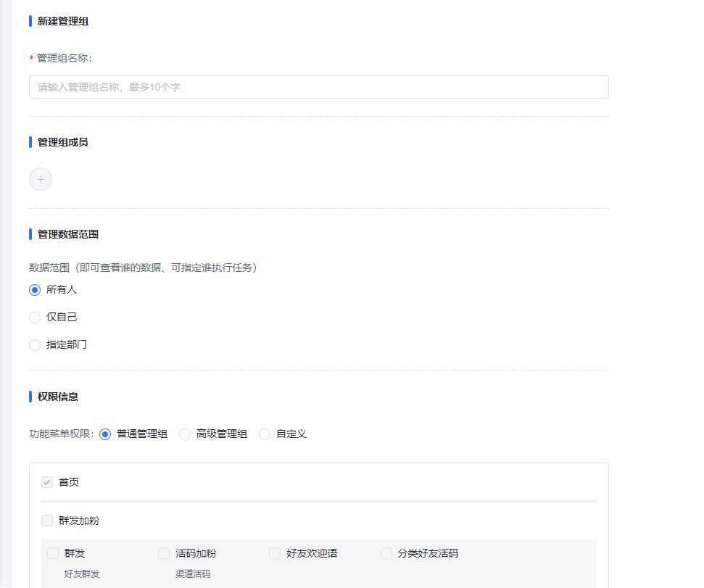The height and width of the screenshot is (588, 704).
Task: Check the 群发 permission box
Action: (x=53, y=553)
